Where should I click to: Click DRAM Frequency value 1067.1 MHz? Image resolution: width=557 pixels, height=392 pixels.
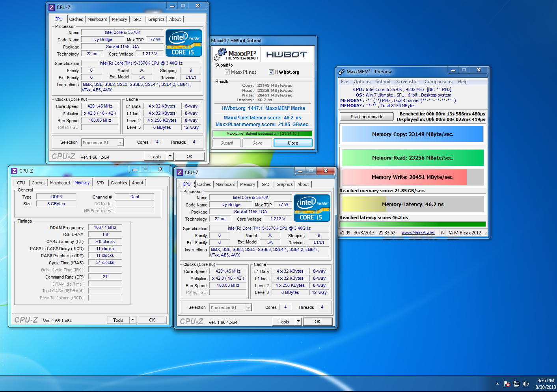pyautogui.click(x=105, y=227)
